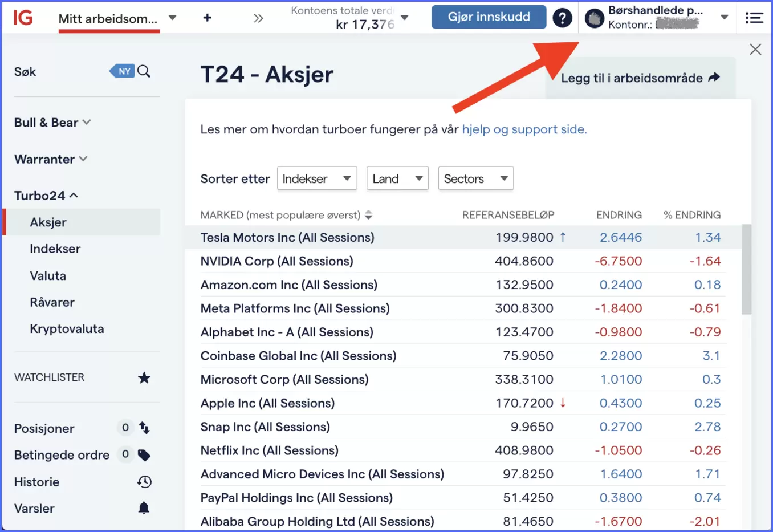773x532 pixels.
Task: Click the Gjør innskudd button
Action: (x=489, y=17)
